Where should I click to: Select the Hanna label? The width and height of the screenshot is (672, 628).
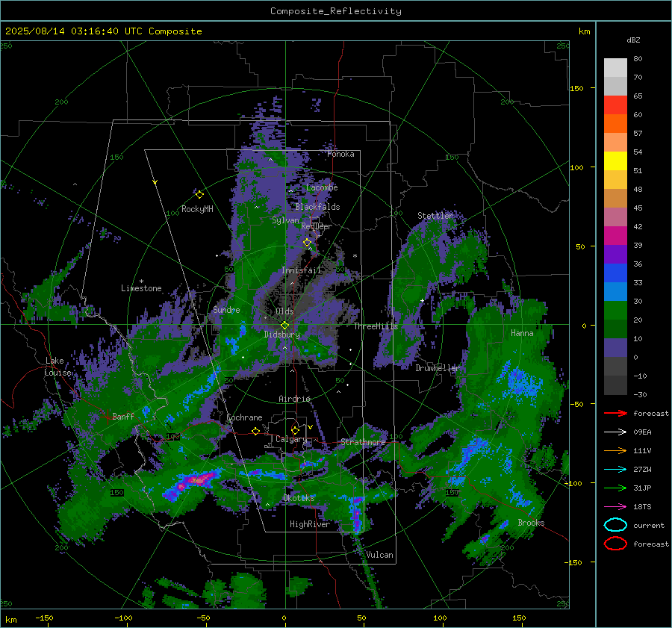click(x=522, y=333)
